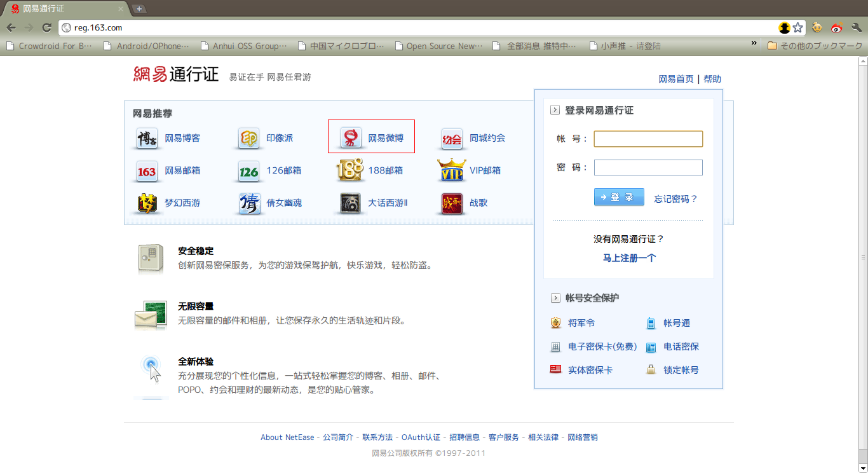Image resolution: width=868 pixels, height=473 pixels.
Task: Click the 同城约会 dating icon
Action: point(452,138)
